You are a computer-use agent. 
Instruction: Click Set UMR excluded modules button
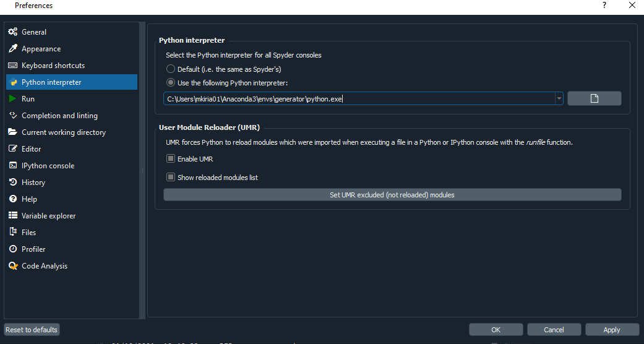pyautogui.click(x=392, y=195)
